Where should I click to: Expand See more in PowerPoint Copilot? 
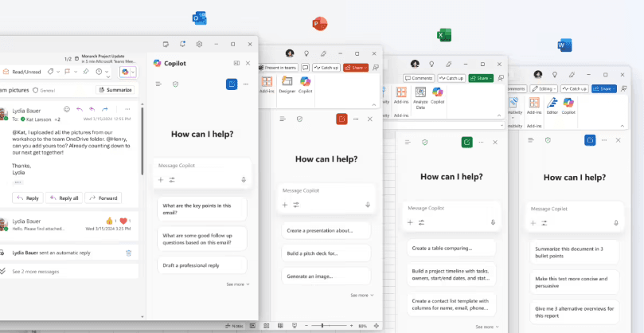tap(362, 296)
